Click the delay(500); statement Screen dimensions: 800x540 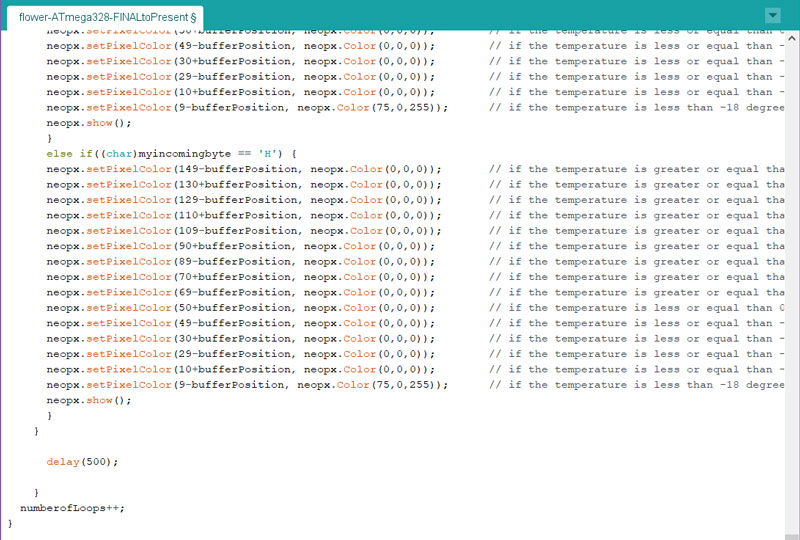point(82,462)
